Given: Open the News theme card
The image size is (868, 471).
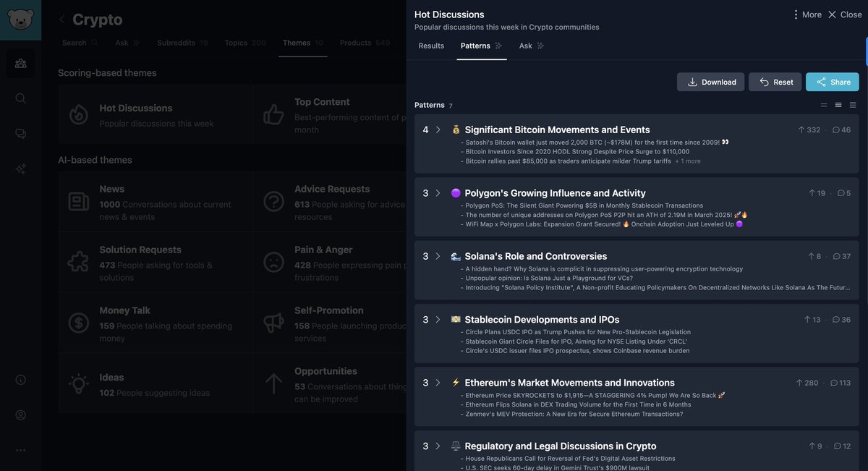Looking at the screenshot, I should click(x=156, y=201).
